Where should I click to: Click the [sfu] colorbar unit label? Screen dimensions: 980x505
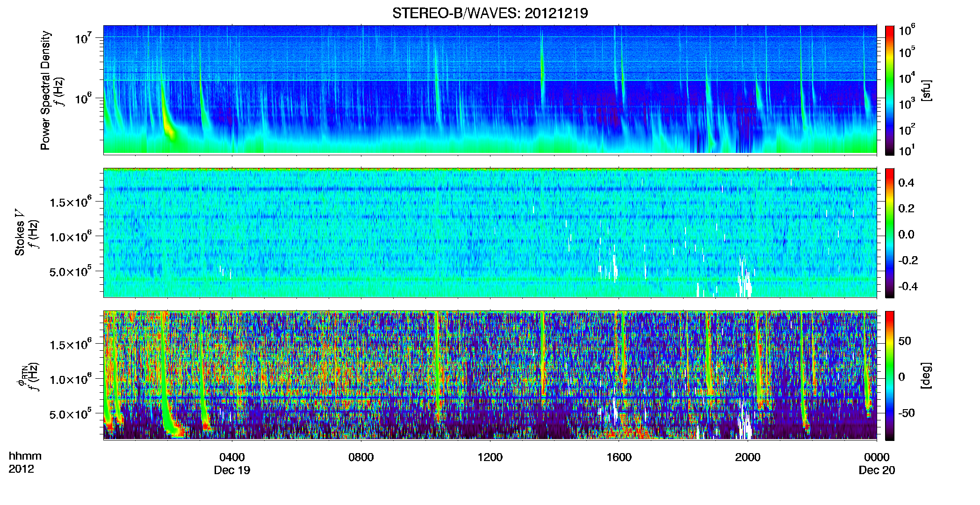(926, 90)
